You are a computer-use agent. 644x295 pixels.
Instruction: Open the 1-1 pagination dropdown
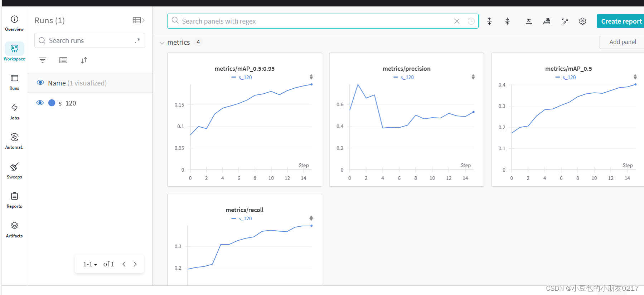90,264
